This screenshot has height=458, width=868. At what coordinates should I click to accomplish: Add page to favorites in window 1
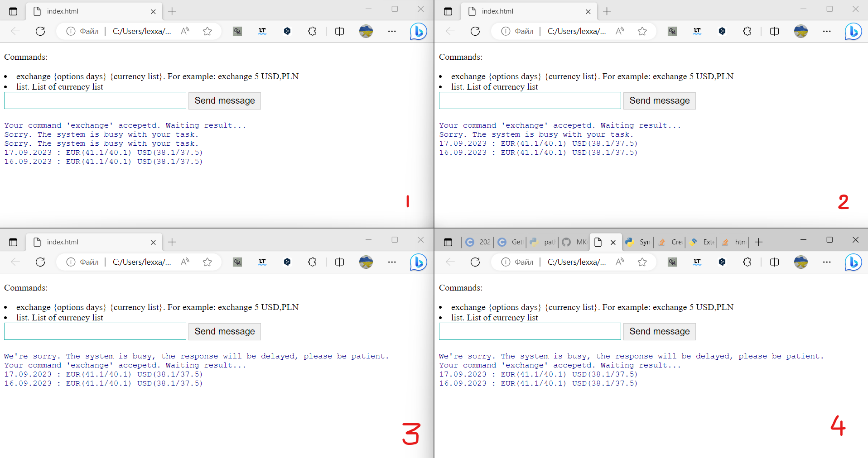pyautogui.click(x=207, y=31)
